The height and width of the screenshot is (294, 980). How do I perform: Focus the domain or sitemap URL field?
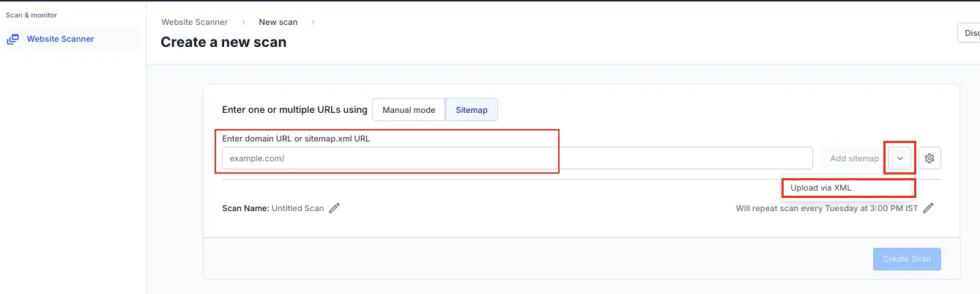pos(516,158)
